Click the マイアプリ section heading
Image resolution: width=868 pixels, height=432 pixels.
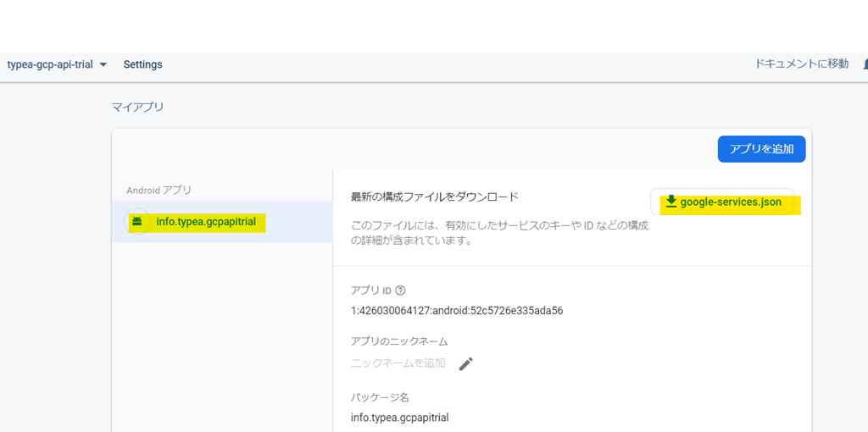[138, 107]
